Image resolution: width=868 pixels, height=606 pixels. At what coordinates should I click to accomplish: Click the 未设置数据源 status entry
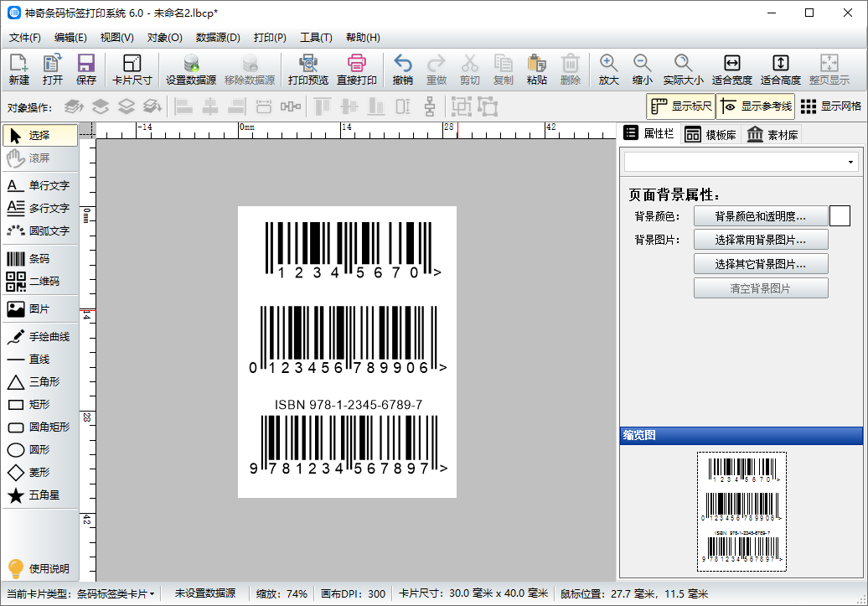pos(205,593)
